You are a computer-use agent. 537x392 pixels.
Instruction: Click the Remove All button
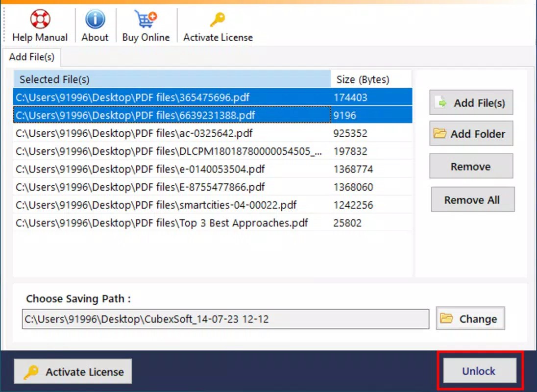473,199
